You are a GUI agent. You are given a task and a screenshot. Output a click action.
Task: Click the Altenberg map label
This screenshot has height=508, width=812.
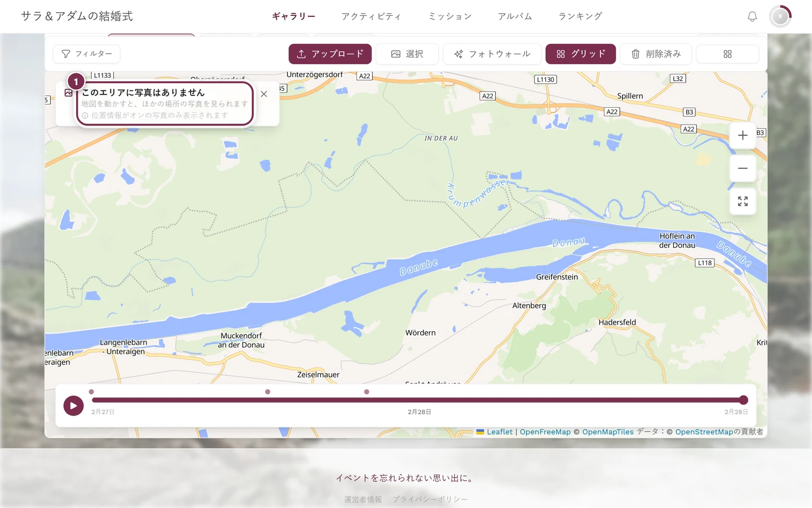(x=529, y=306)
